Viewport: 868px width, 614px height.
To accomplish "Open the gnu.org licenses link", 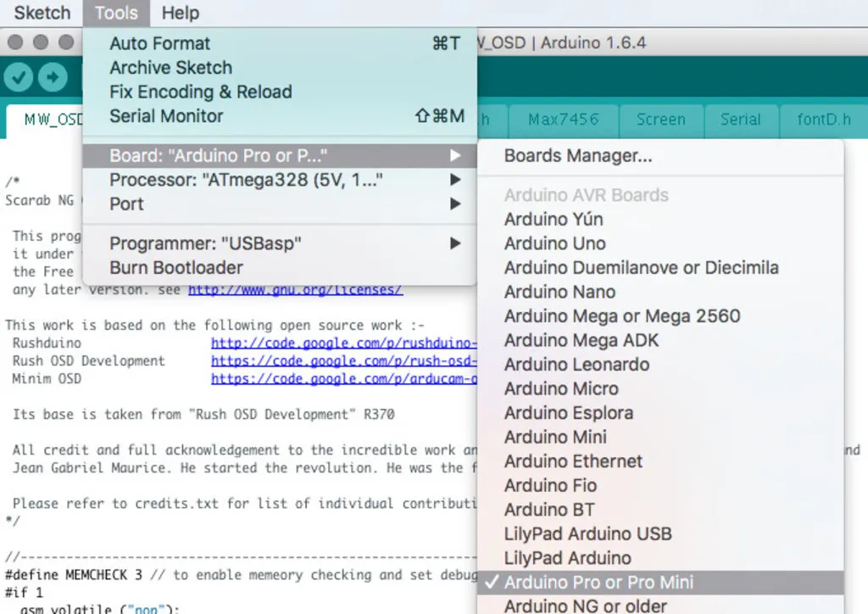I will click(x=295, y=290).
